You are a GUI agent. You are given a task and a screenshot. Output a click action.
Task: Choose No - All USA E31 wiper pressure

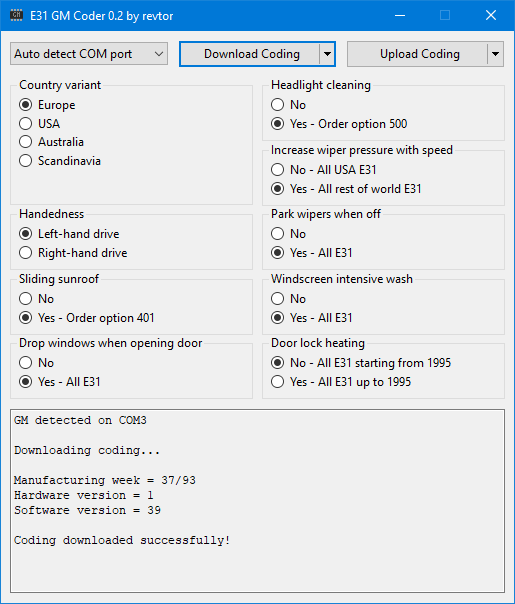(324, 169)
